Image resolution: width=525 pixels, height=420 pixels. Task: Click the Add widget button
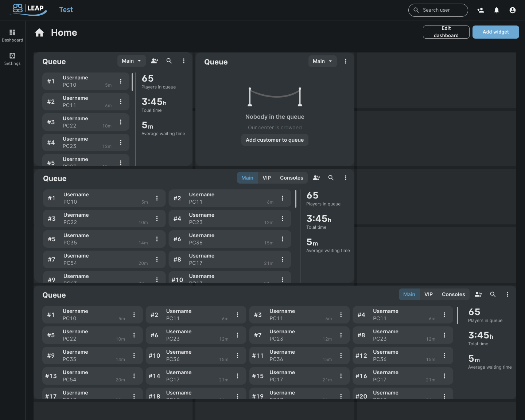495,32
